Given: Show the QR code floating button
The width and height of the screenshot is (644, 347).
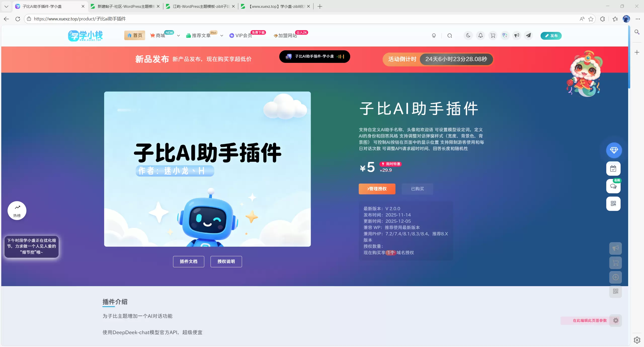Looking at the screenshot, I should point(613,204).
